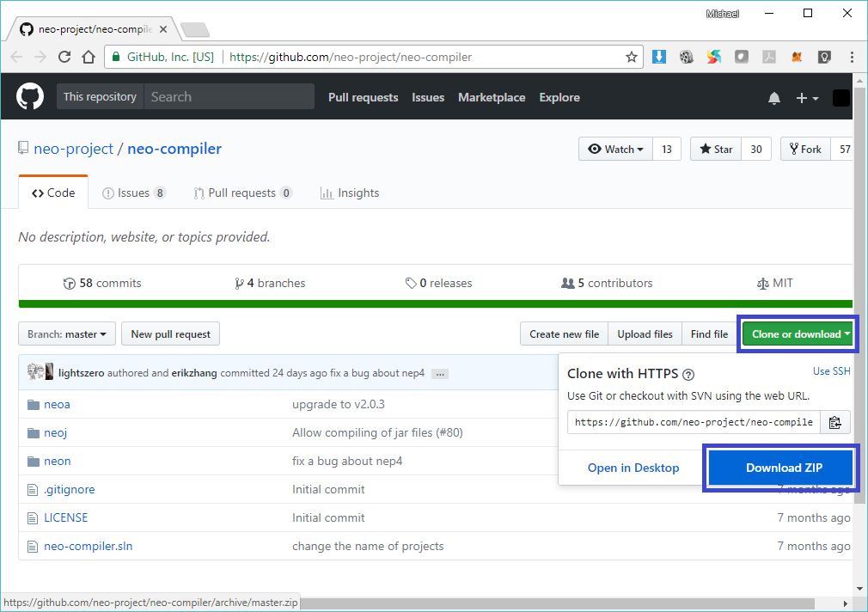The height and width of the screenshot is (612, 868).
Task: Click the browser forward arrow
Action: [x=40, y=57]
